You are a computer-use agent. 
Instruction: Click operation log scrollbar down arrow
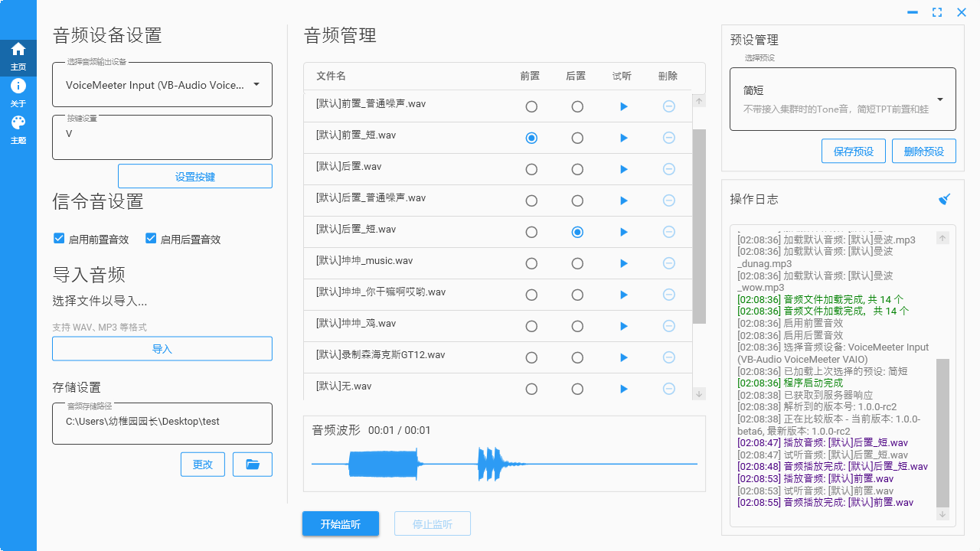click(x=943, y=514)
